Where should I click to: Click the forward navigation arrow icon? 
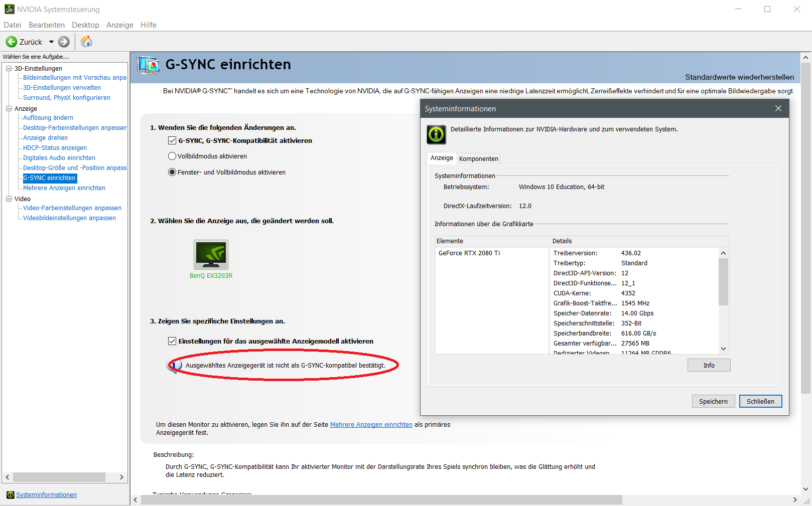tap(64, 42)
